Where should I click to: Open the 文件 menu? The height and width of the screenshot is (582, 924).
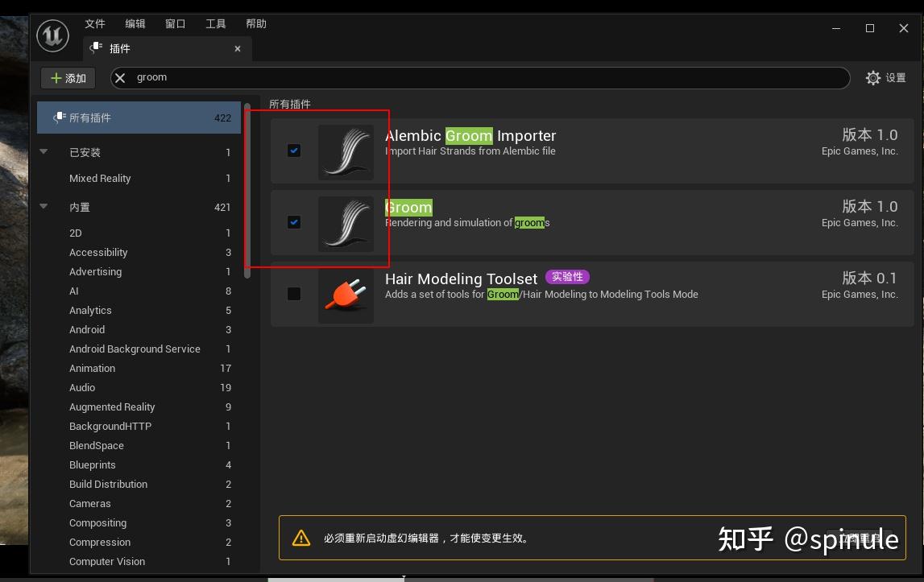[95, 23]
